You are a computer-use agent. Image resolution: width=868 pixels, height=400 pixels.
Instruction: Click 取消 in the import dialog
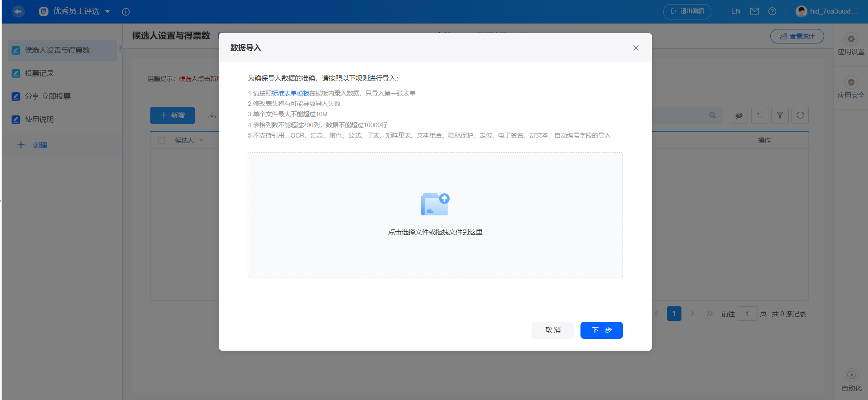tap(553, 330)
